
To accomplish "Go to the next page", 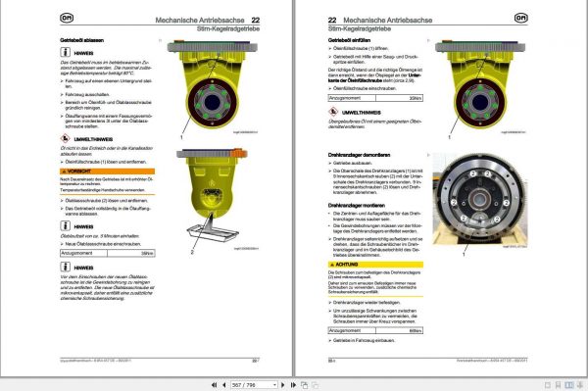I will coord(283,385).
